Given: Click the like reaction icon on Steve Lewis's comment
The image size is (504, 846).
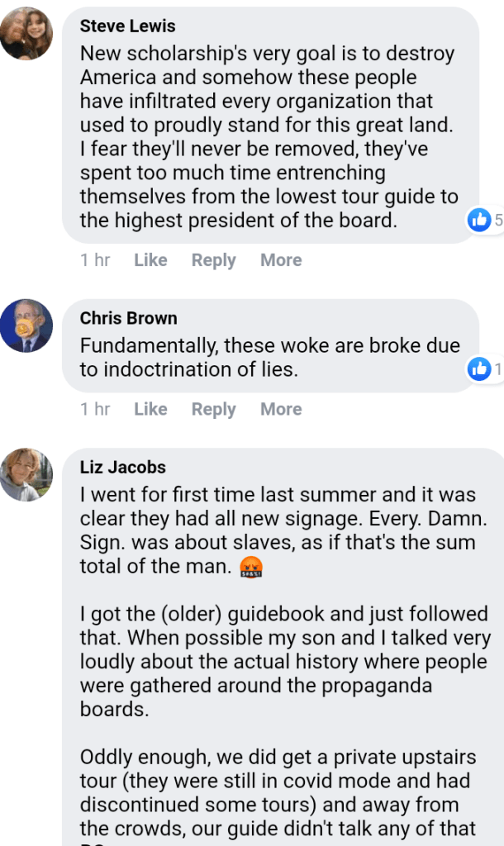Looking at the screenshot, I should click(x=479, y=220).
